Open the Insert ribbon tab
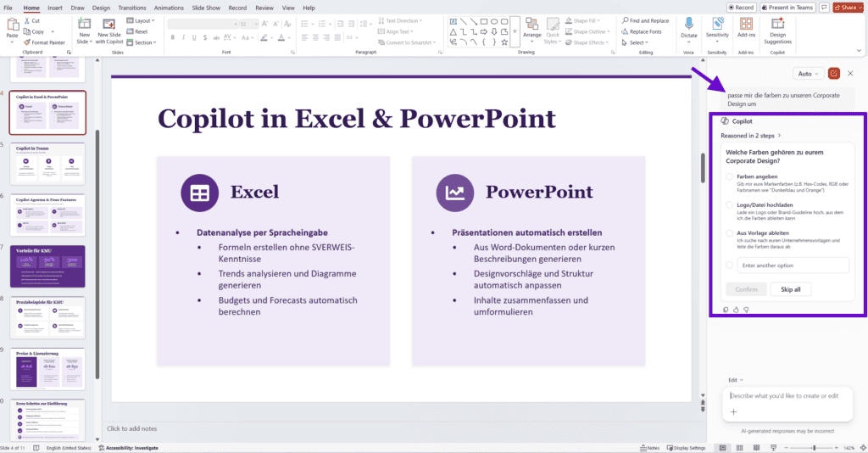This screenshot has height=453, width=868. coord(55,8)
